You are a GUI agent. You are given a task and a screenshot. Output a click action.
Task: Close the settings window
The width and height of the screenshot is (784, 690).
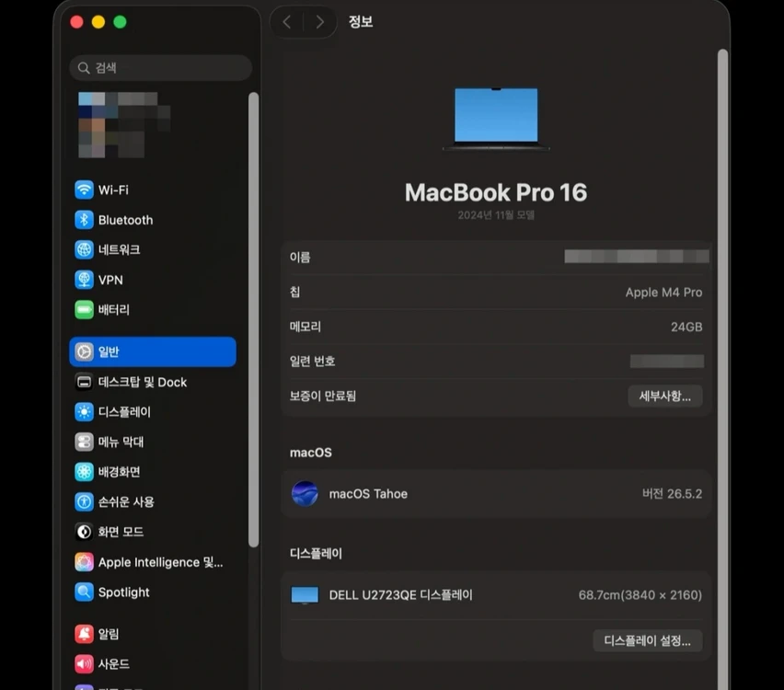[76, 22]
